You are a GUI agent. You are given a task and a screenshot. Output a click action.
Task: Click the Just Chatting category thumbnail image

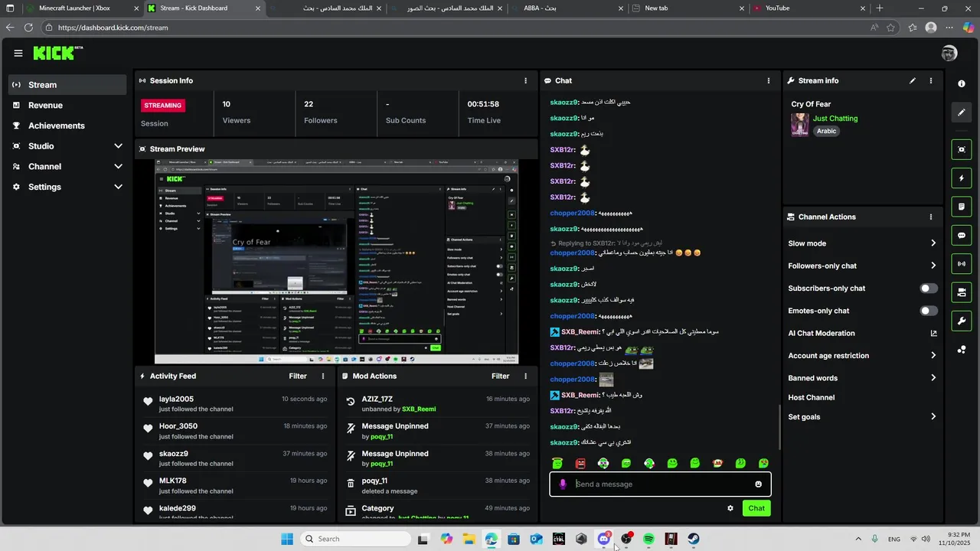pos(800,125)
